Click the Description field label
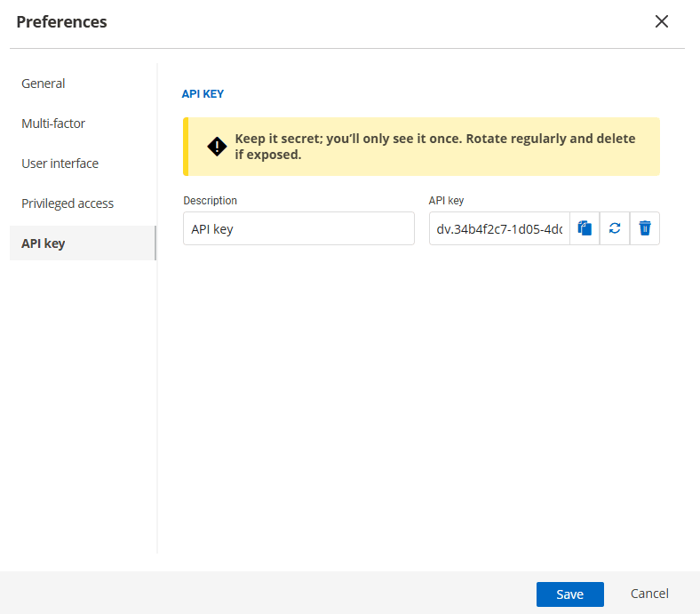This screenshot has width=700, height=614. click(x=211, y=201)
